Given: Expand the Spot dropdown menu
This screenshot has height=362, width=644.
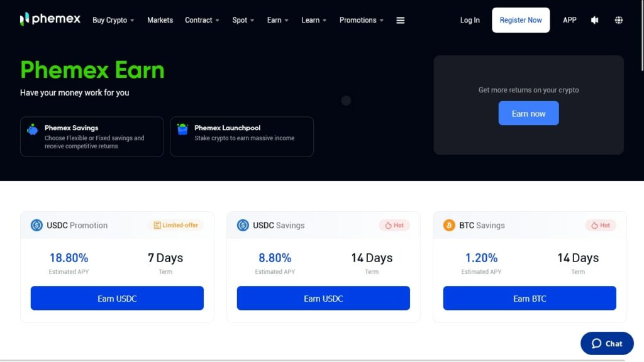Looking at the screenshot, I should (243, 20).
